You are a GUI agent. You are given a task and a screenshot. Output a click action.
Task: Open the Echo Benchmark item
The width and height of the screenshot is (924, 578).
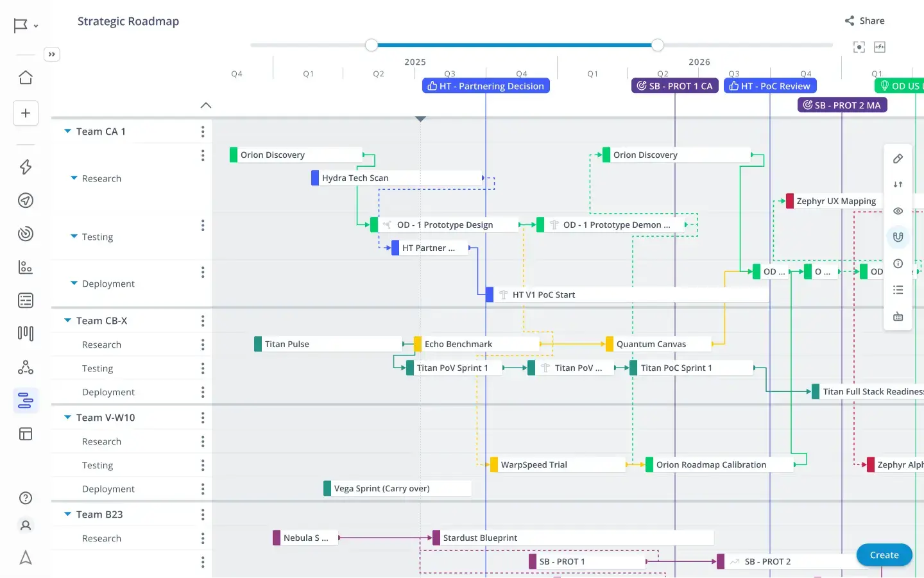477,344
